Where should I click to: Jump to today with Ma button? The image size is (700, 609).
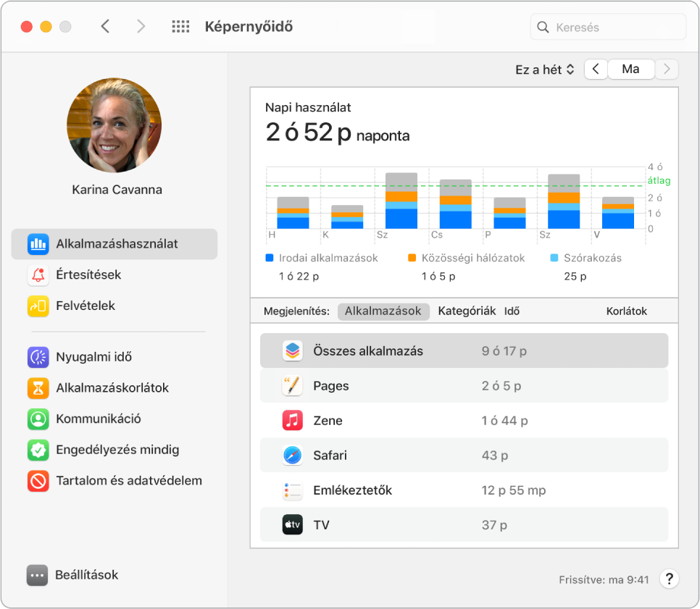(631, 69)
